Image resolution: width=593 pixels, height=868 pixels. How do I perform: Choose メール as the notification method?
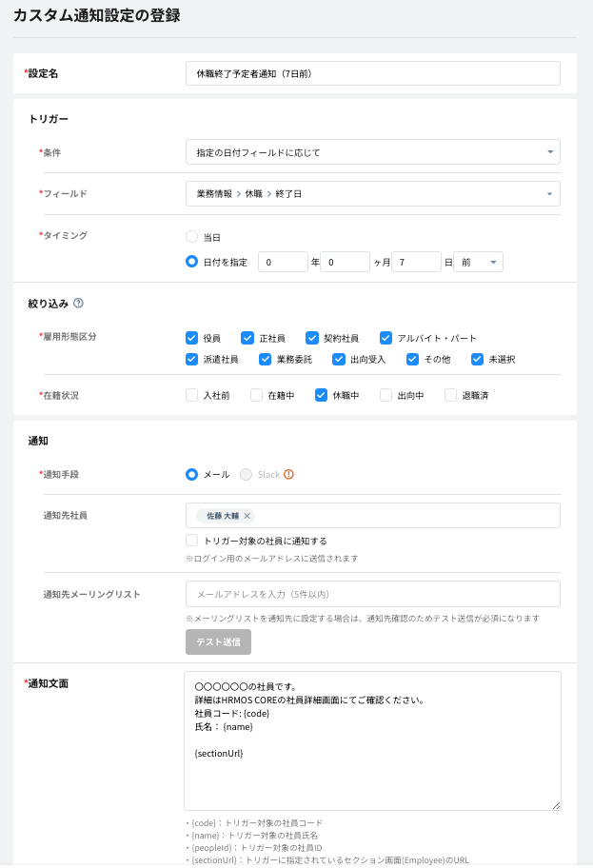191,474
